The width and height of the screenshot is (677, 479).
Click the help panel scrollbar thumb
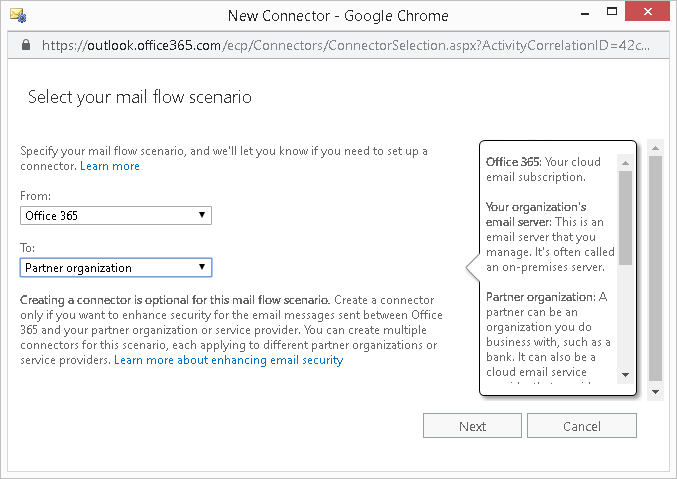coord(625,216)
